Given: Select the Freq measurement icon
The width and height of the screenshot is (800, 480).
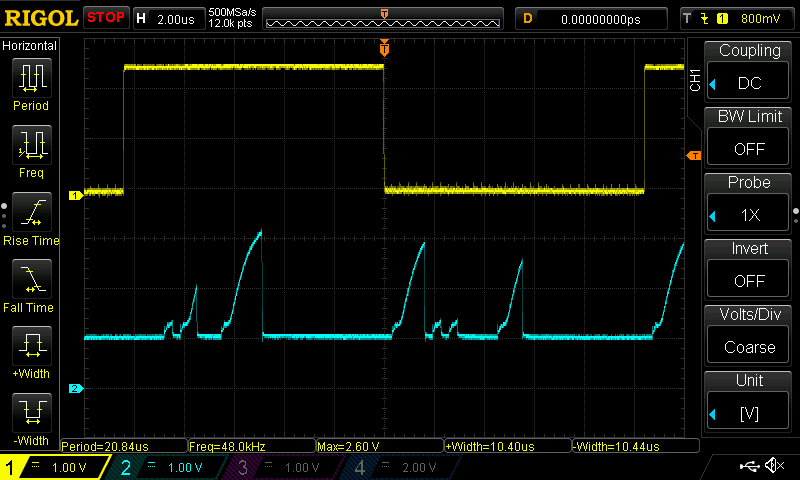Looking at the screenshot, I should coord(31,146).
